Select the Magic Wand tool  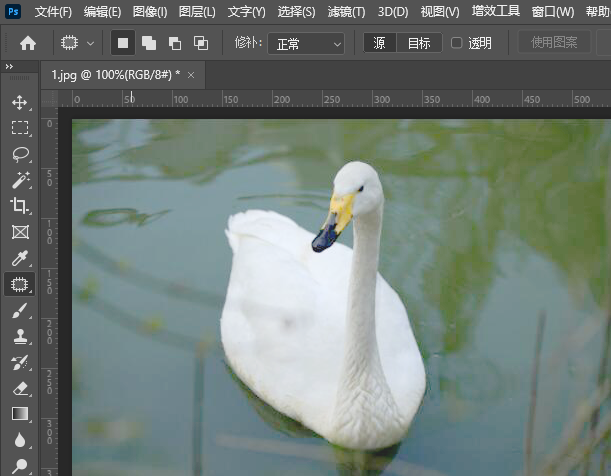20,180
